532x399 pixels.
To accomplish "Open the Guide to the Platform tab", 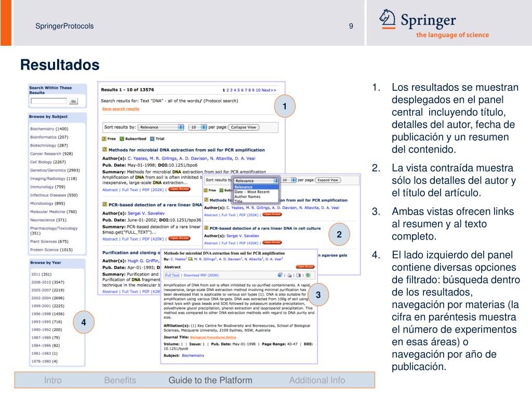I will [x=210, y=380].
